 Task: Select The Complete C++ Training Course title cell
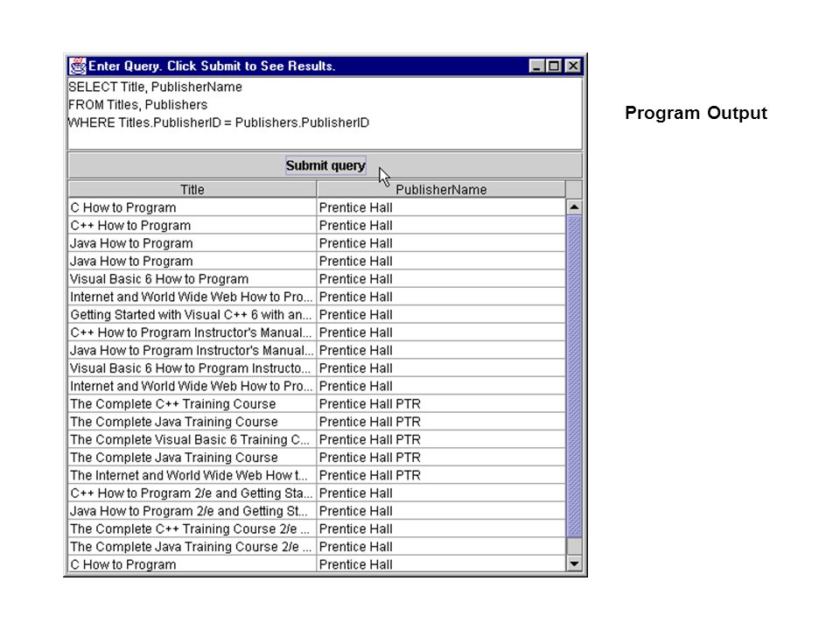192,404
